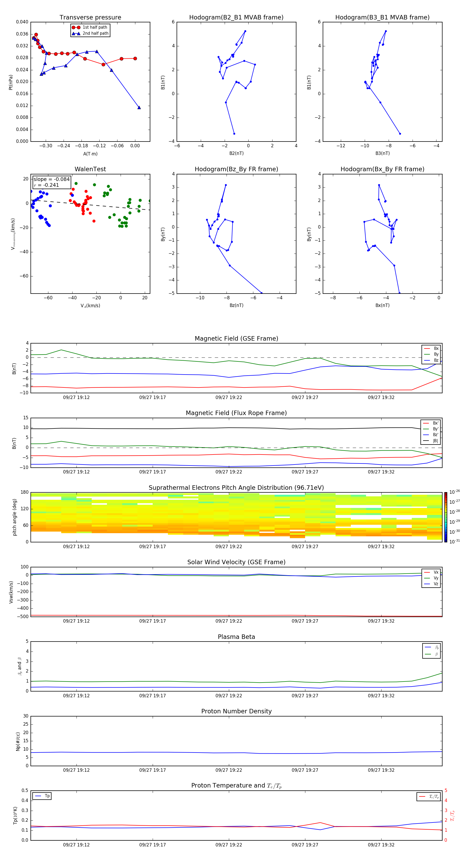The height and width of the screenshot is (868, 473).
Task: Click the "Pt(nPa)" y-axis label
Action: [x=11, y=82]
